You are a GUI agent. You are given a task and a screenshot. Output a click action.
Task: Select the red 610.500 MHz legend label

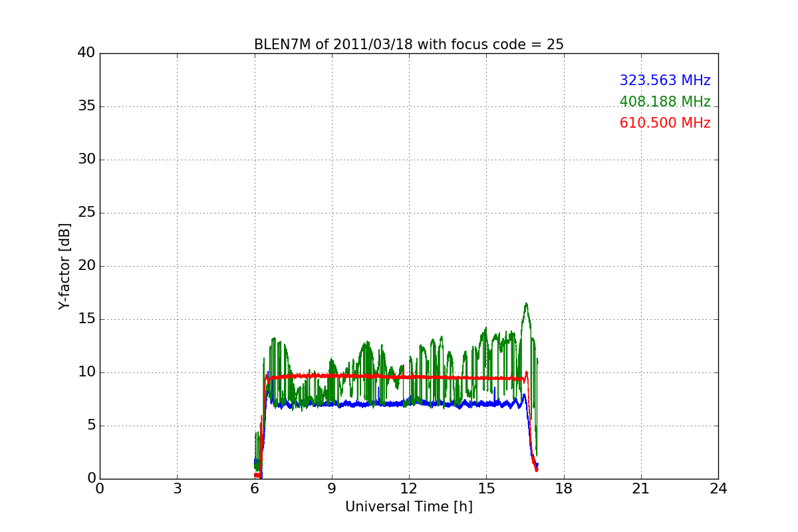[665, 123]
